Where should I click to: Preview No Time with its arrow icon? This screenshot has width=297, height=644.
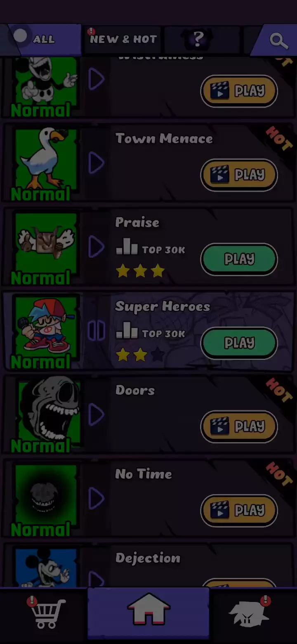tap(96, 499)
